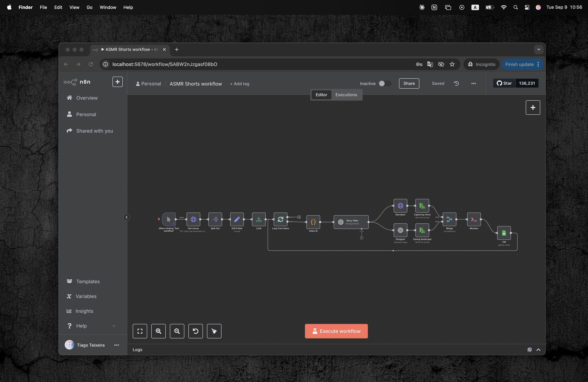Viewport: 588px width, 382px height.
Task: Open workflow history clock icon
Action: coord(456,83)
